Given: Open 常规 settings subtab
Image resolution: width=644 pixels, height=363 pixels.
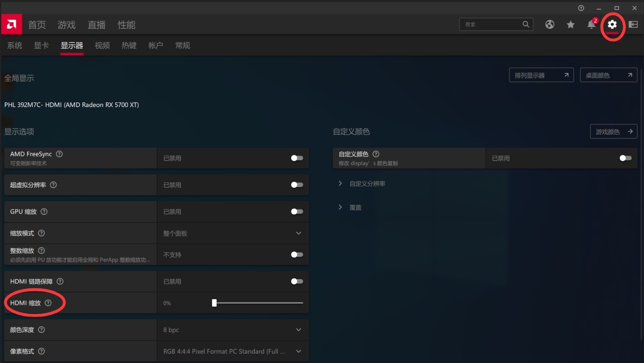Looking at the screenshot, I should pyautogui.click(x=183, y=45).
